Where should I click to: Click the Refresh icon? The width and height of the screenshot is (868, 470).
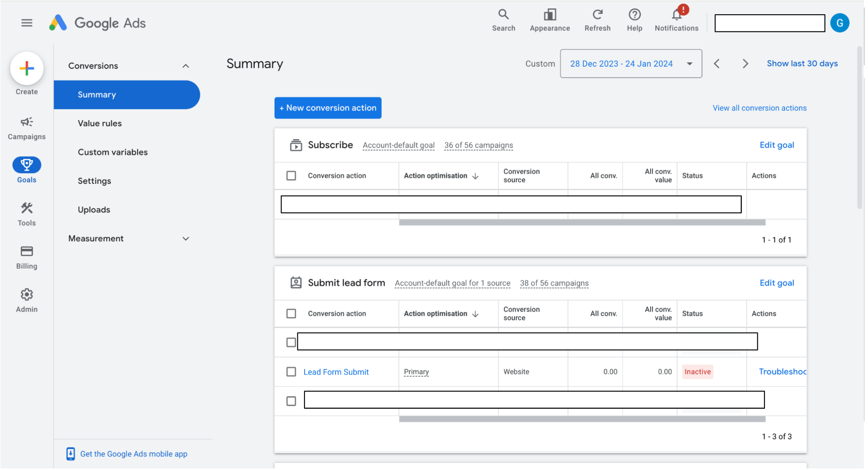pos(597,15)
